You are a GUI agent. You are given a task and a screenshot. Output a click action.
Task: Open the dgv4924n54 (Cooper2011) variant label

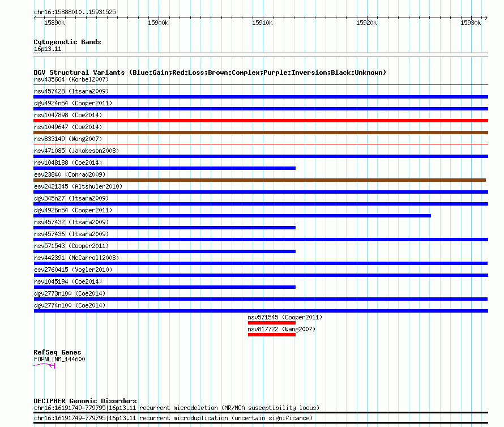[x=73, y=103]
